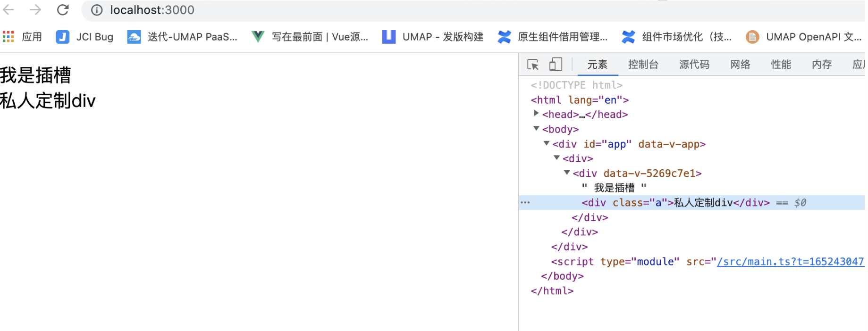Switch to the 控制台 console tab
Screen dimensions: 868x331
[x=643, y=65]
